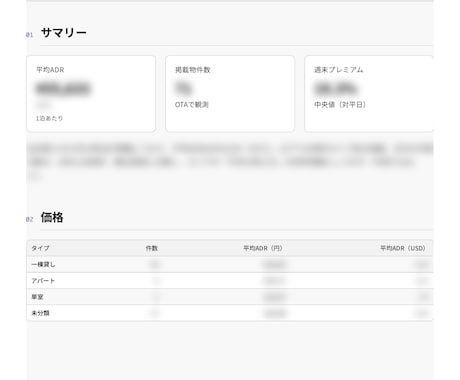Click the 02 section number label
Image resolution: width=460 pixels, height=380 pixels.
coord(30,219)
